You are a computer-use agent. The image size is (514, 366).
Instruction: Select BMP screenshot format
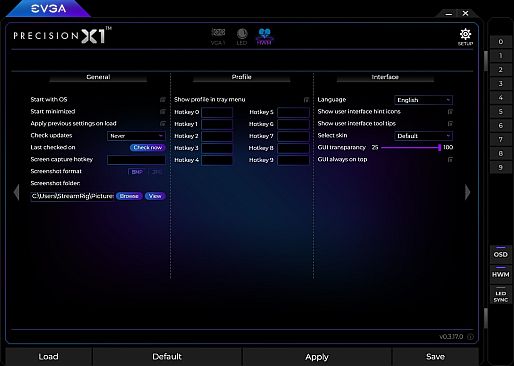click(137, 172)
